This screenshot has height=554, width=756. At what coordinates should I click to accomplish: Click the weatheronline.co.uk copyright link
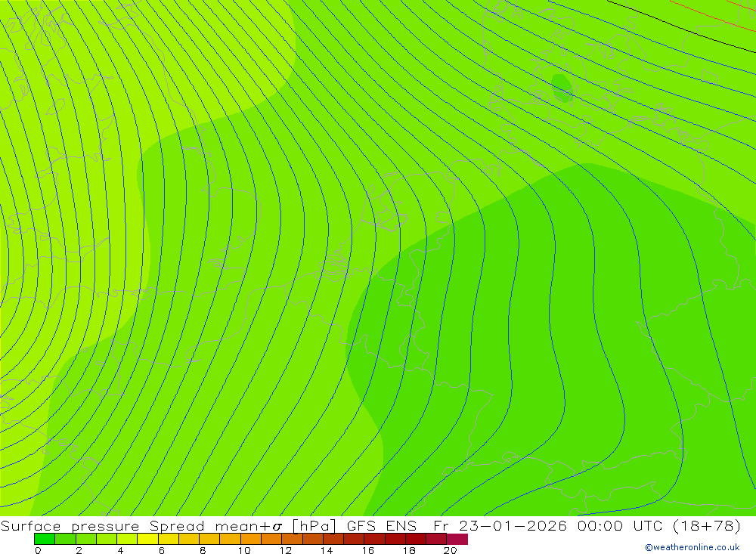coord(692,547)
